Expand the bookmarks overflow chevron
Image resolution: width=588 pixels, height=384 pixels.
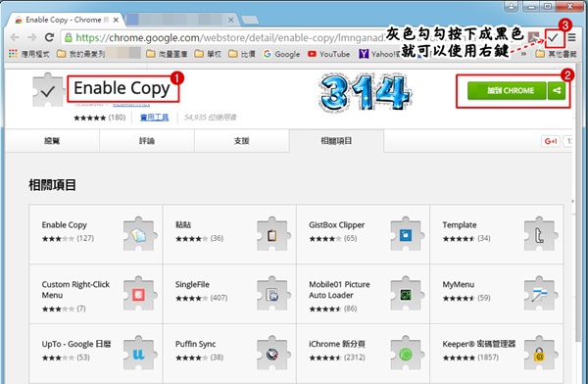[523, 54]
